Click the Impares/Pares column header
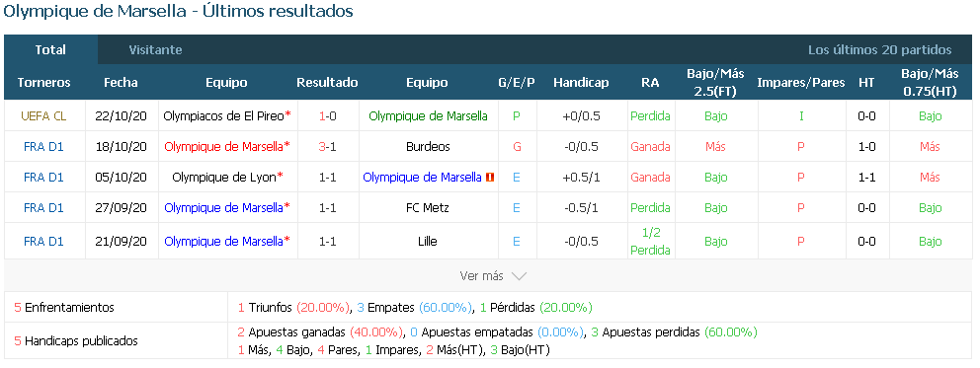 800,82
